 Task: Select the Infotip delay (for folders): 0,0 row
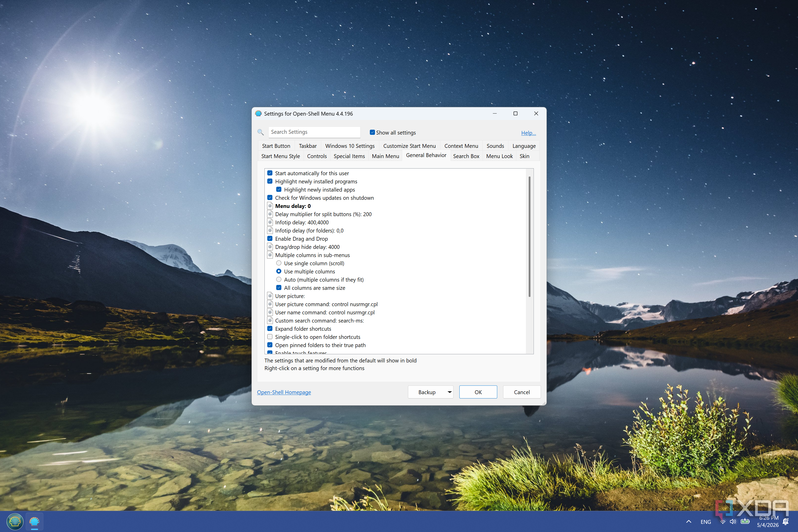click(x=309, y=230)
